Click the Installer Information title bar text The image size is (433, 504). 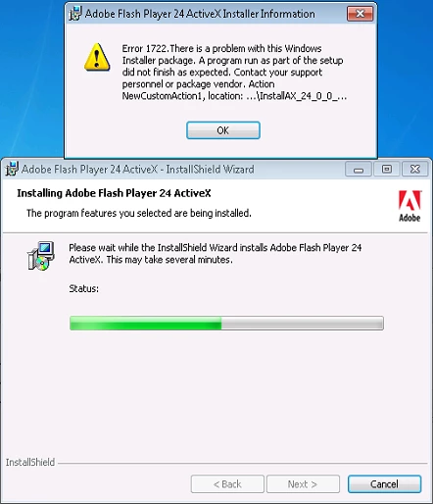[x=200, y=14]
